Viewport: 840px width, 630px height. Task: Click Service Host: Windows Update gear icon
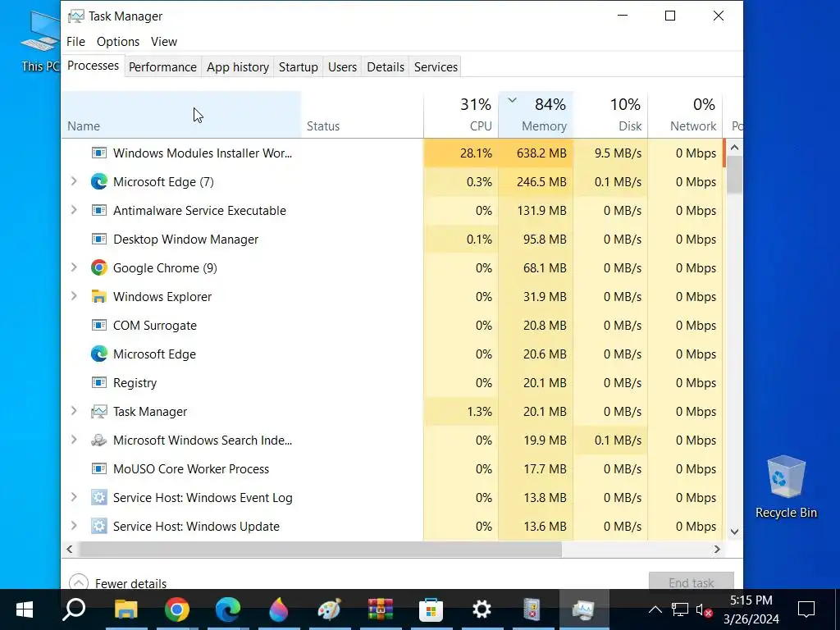point(98,527)
